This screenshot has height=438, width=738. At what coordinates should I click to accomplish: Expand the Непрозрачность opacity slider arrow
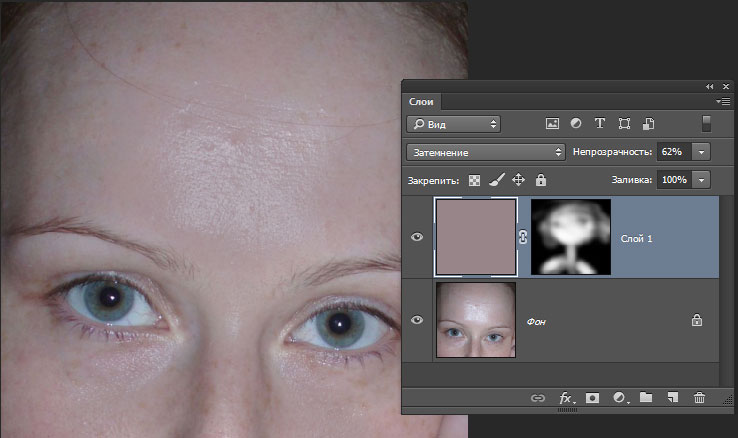[700, 152]
